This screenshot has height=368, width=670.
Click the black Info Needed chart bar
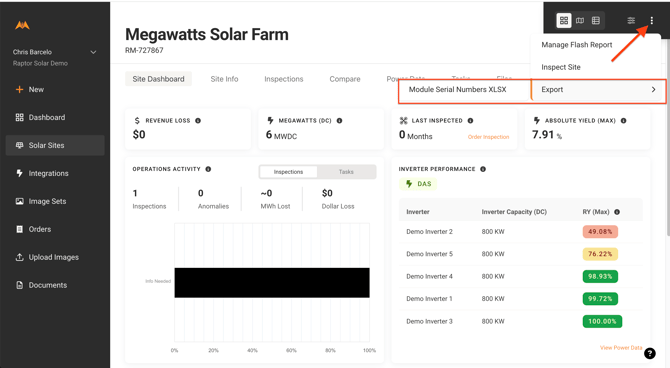(x=272, y=283)
